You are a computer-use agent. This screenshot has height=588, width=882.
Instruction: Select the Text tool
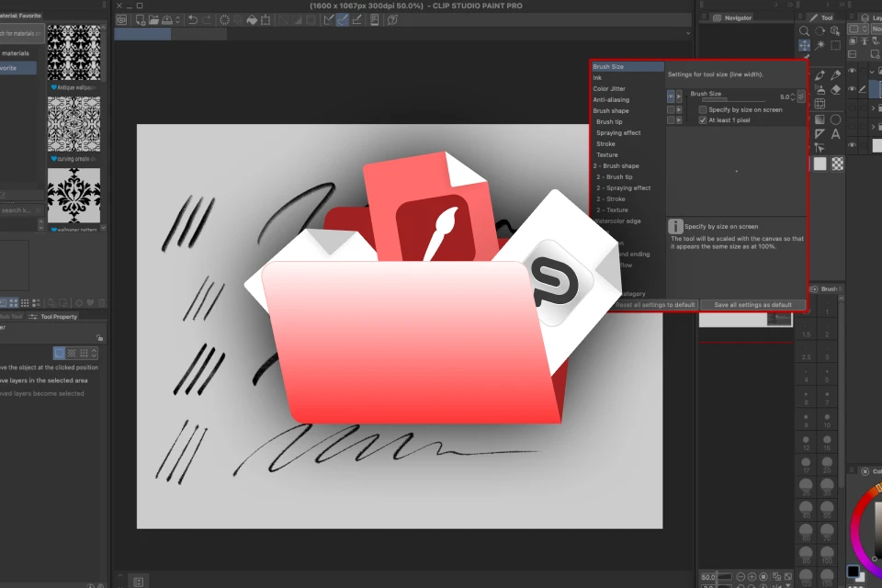click(x=836, y=134)
